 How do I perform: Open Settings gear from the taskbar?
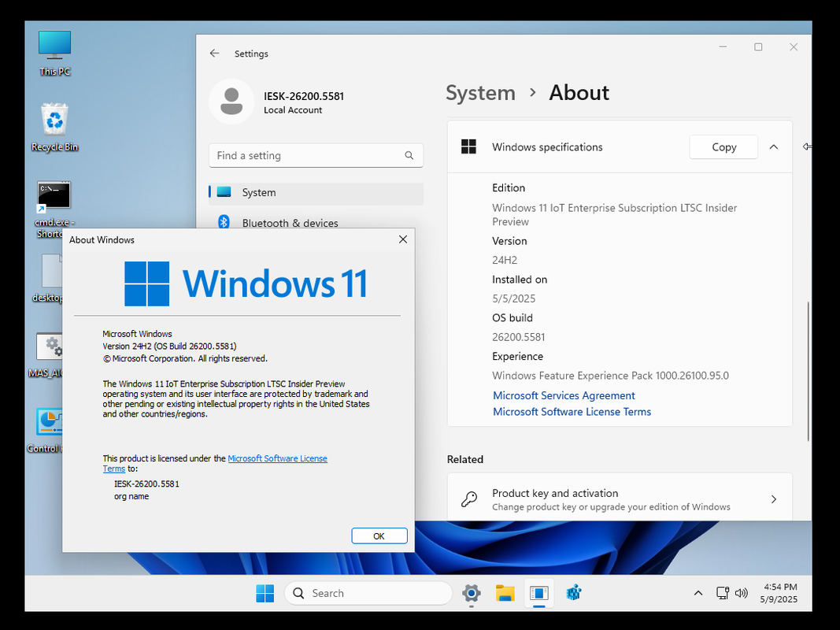click(472, 593)
